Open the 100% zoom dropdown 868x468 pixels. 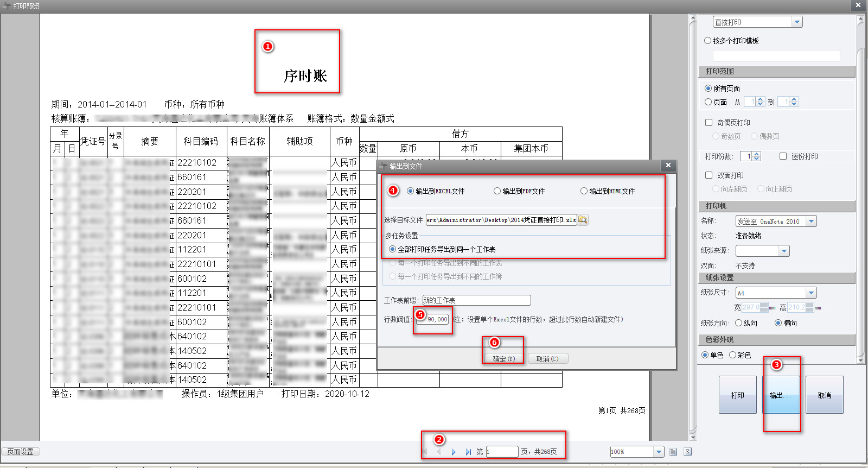[659, 452]
